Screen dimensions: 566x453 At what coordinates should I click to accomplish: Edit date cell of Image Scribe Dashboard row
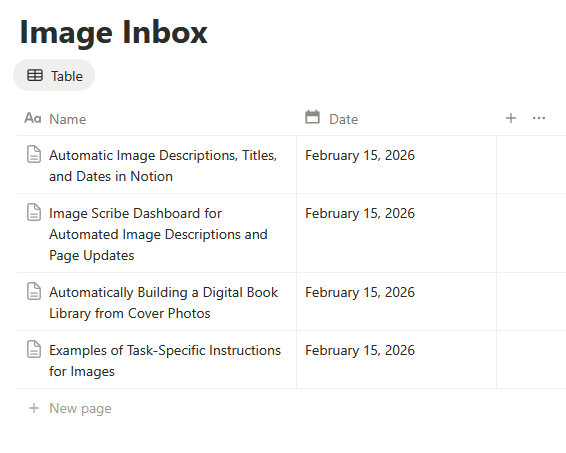point(396,233)
